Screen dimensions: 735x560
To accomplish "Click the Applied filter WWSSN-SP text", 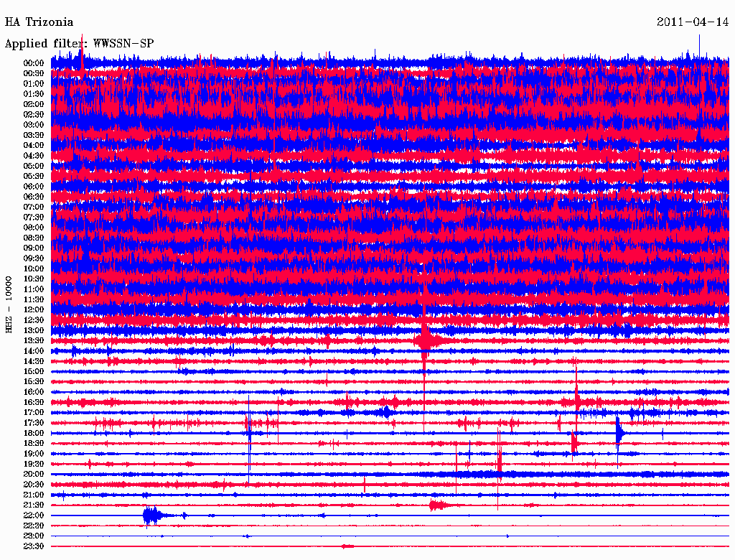I will pyautogui.click(x=79, y=44).
